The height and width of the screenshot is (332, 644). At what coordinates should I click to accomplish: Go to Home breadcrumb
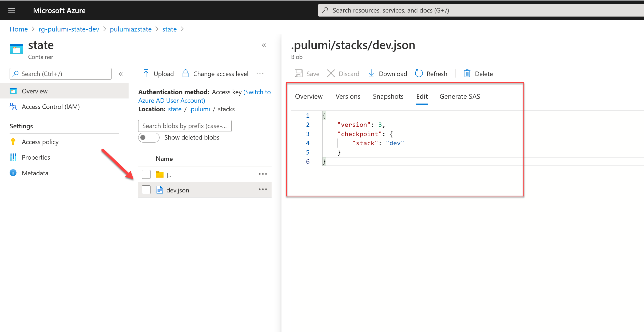tap(19, 29)
